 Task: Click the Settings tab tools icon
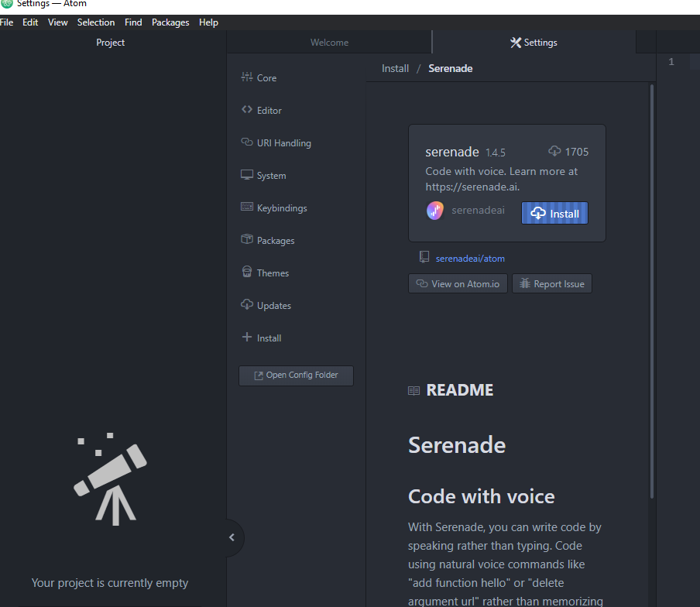516,43
